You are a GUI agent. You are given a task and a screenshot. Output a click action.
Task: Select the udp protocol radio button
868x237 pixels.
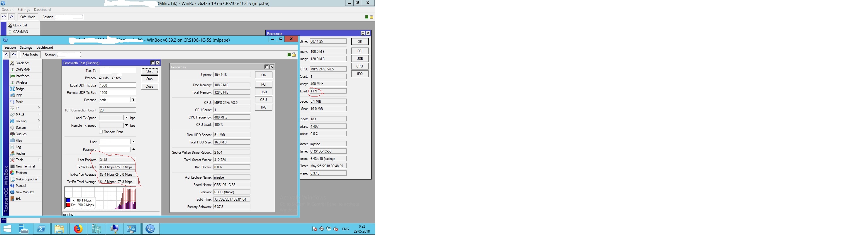click(x=101, y=78)
